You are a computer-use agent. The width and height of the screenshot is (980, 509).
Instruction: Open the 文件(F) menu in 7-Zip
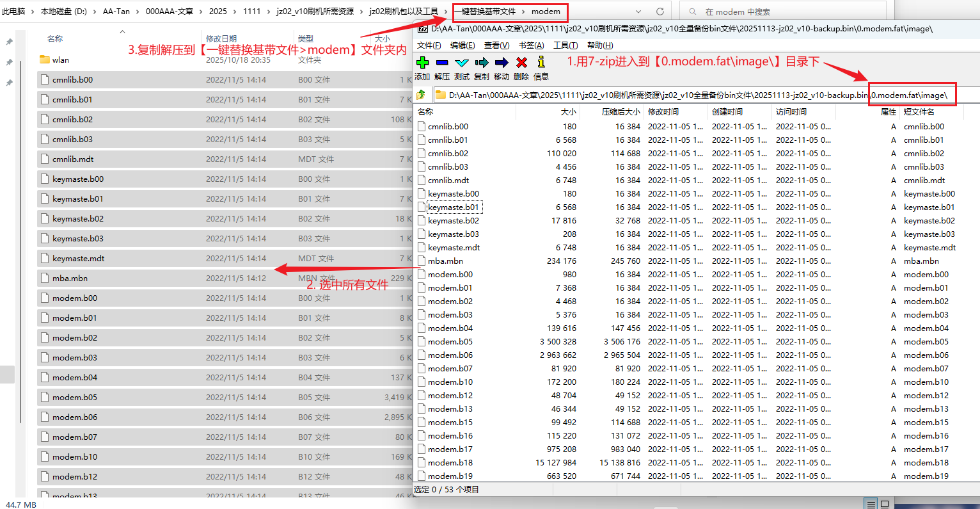click(x=429, y=45)
